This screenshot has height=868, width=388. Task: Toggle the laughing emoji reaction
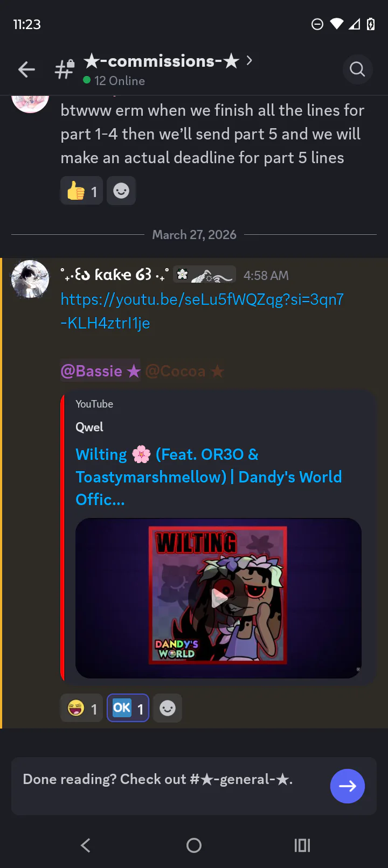click(x=82, y=708)
